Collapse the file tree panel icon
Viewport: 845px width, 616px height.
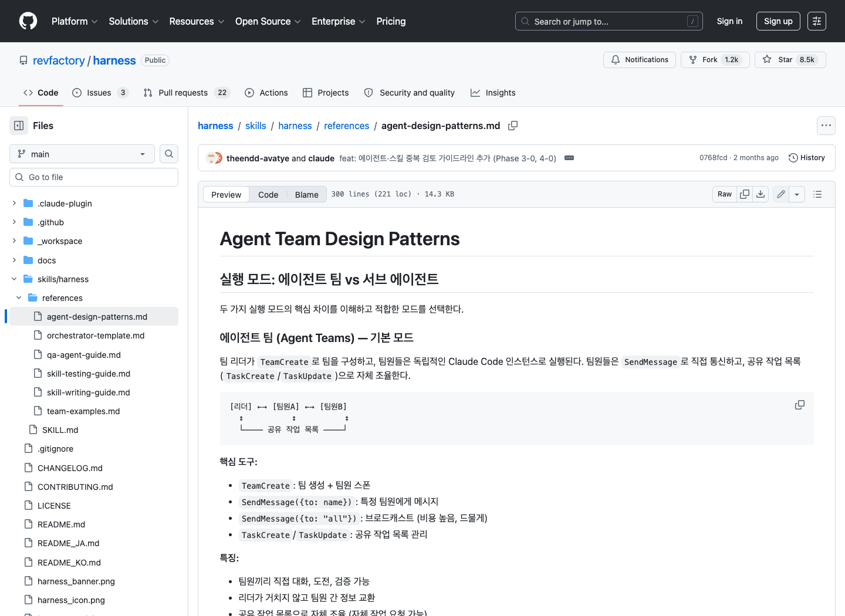pos(19,126)
